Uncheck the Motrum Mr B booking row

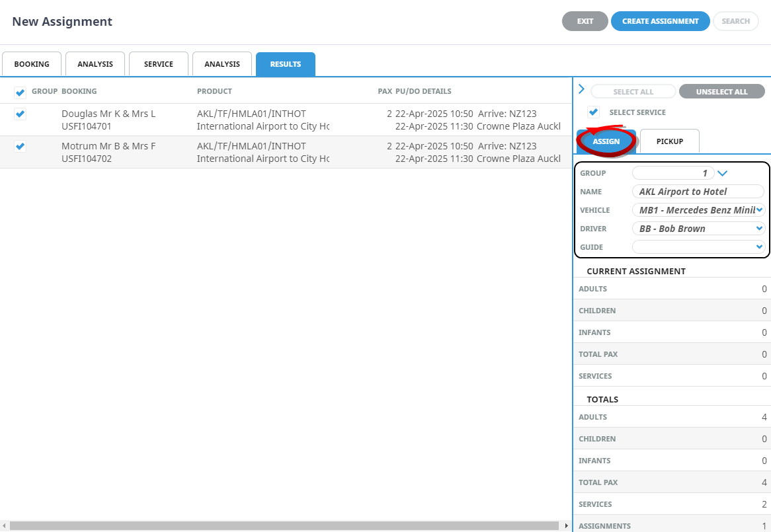[x=20, y=147]
